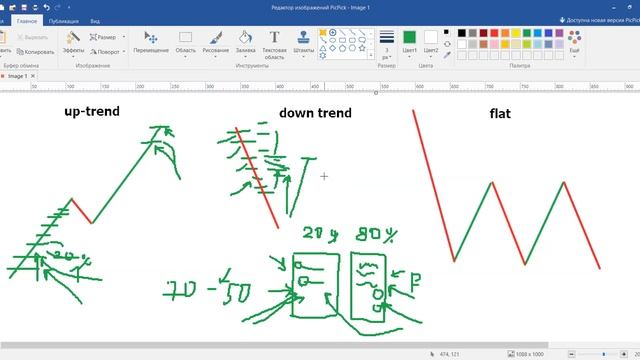Pick the circled plus shape in gallery
Viewport: 640px width, 360px height.
pos(333,32)
